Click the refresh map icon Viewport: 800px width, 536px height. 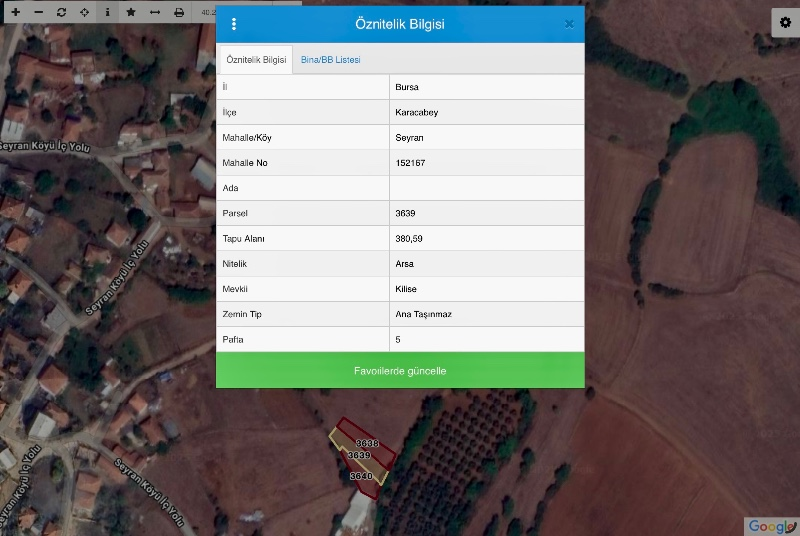click(61, 12)
